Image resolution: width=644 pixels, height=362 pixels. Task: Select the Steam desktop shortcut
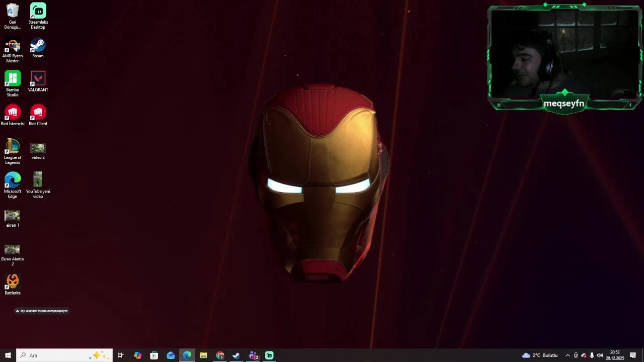(x=38, y=48)
